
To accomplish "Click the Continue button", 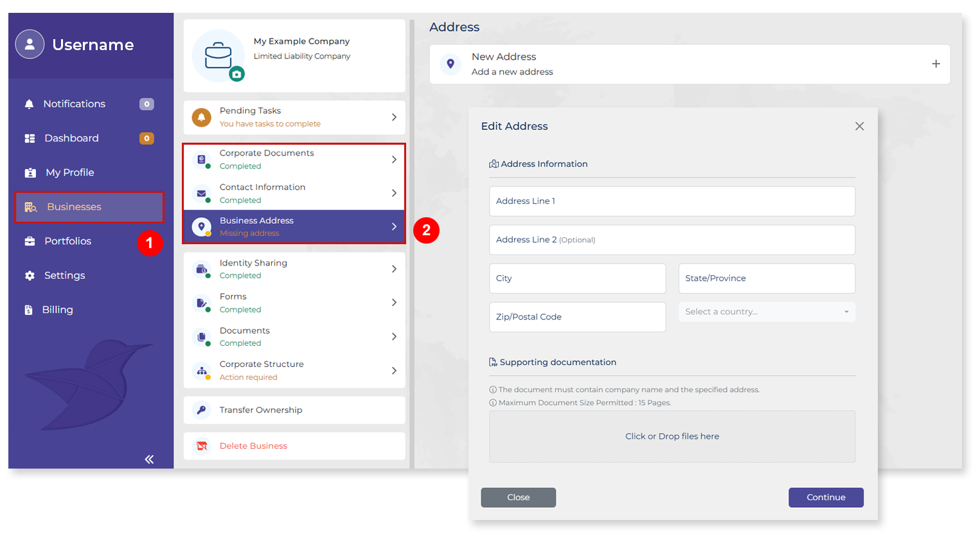I will coord(826,497).
